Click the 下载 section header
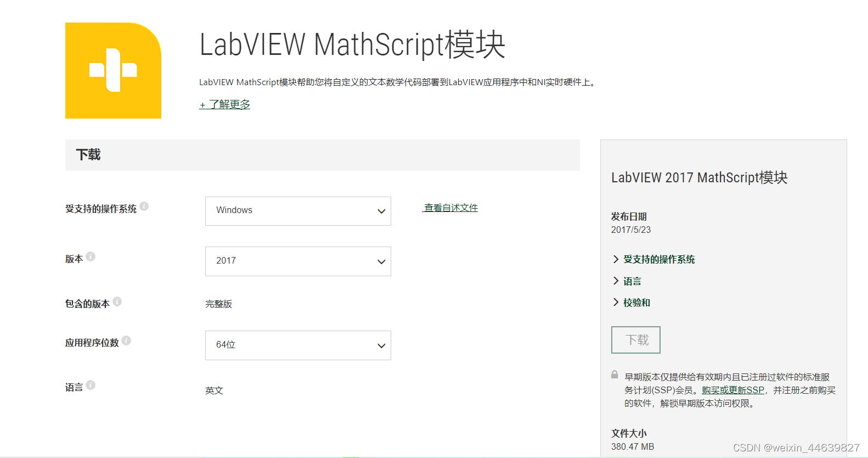Image resolution: width=868 pixels, height=458 pixels. (x=323, y=155)
